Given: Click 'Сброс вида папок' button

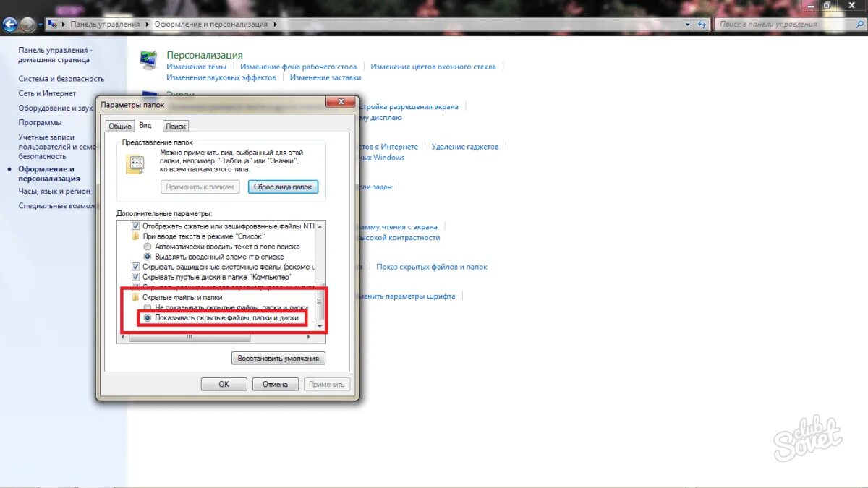Looking at the screenshot, I should click(283, 187).
